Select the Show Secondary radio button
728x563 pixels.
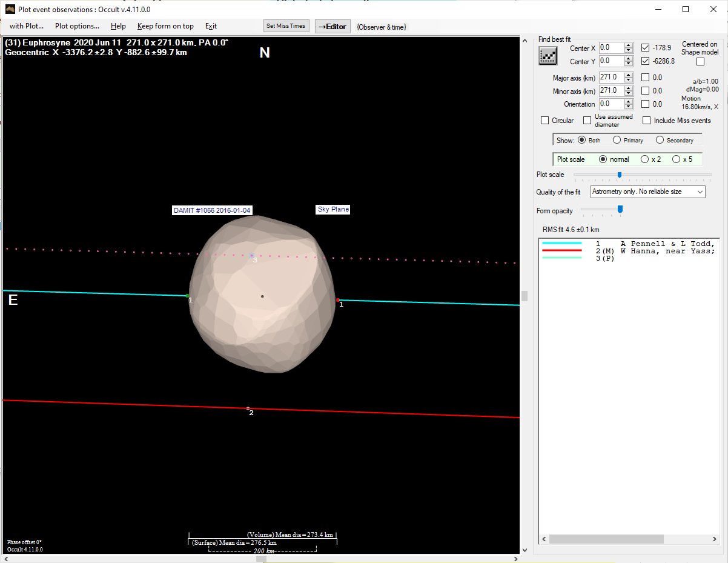point(660,140)
